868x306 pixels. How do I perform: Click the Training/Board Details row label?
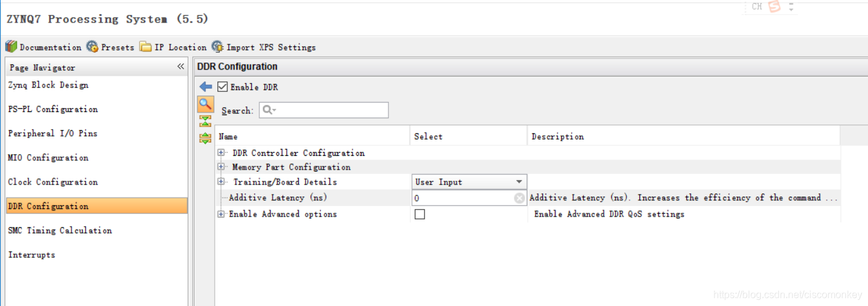point(285,182)
